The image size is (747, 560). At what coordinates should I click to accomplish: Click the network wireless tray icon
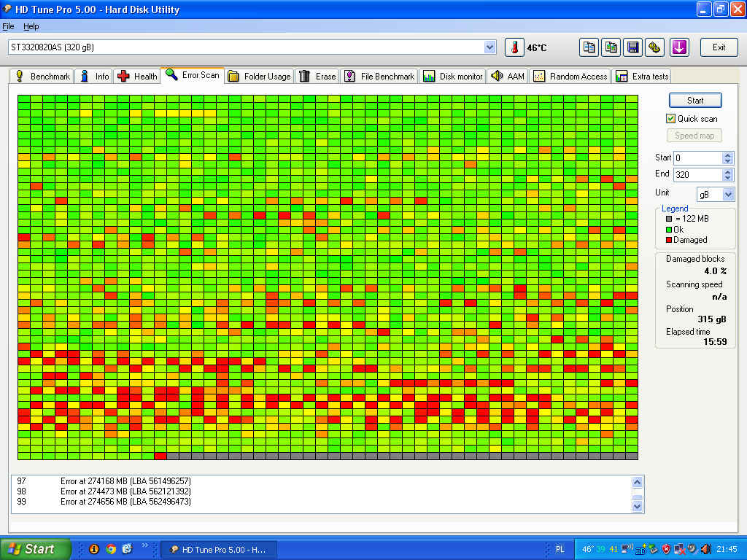pos(627,550)
